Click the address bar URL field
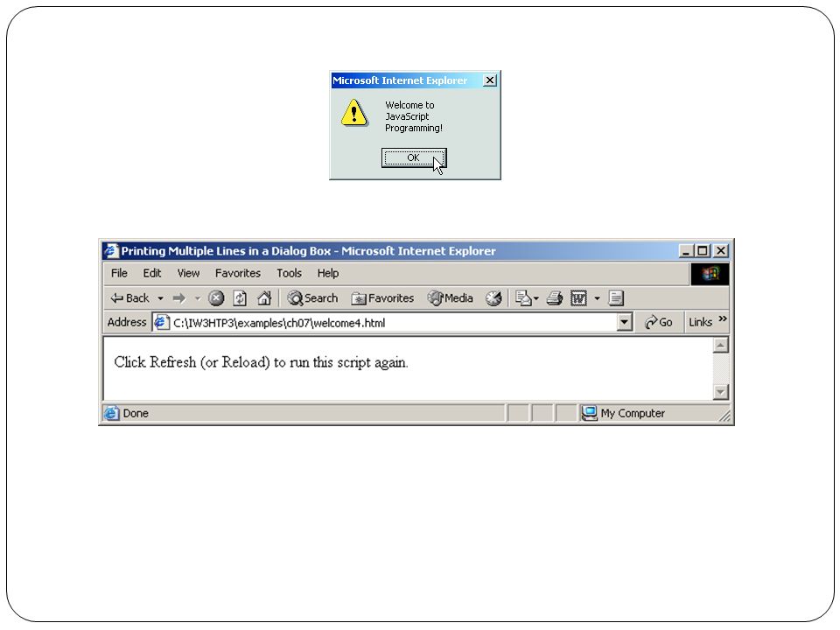This screenshot has width=840, height=630. coord(393,323)
